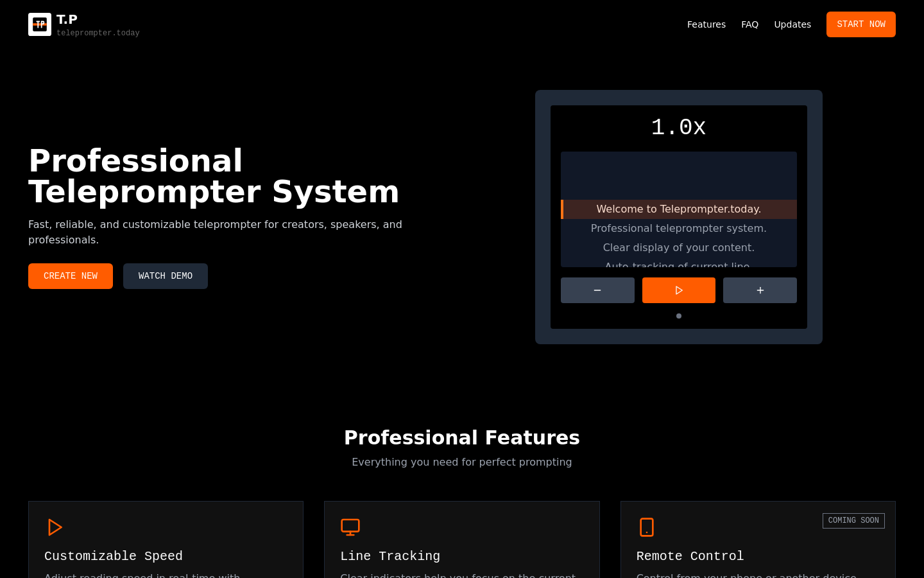
Task: Open the teleprompter.today site title link
Action: 98,33
